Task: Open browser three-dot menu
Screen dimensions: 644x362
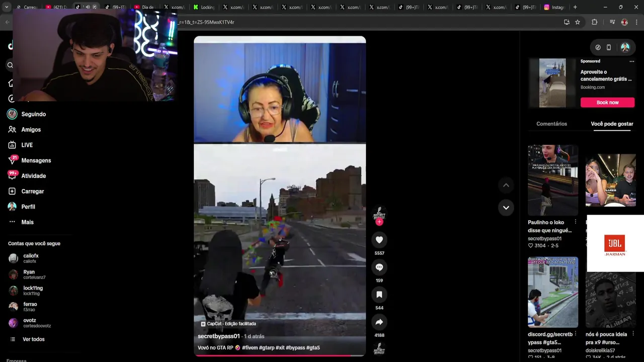Action: pos(636,22)
